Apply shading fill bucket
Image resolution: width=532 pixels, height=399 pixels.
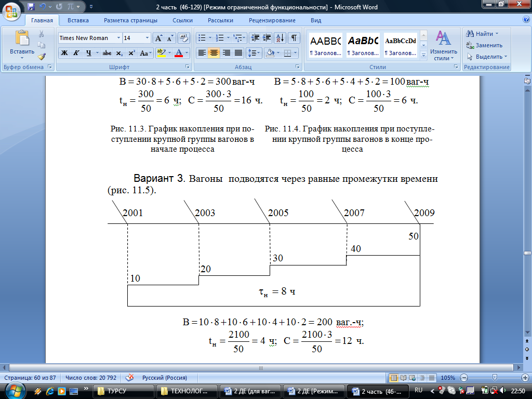pos(270,53)
